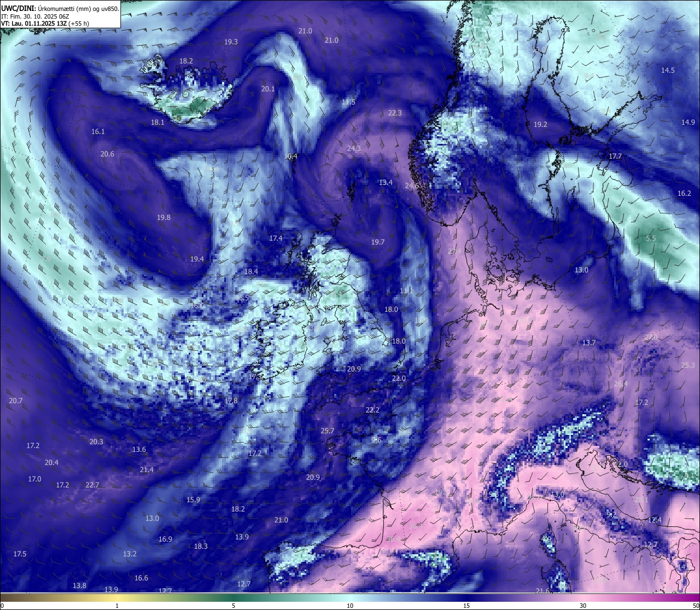Click the 18.4 value on the map
Image resolution: width=700 pixels, height=610 pixels.
(x=251, y=272)
